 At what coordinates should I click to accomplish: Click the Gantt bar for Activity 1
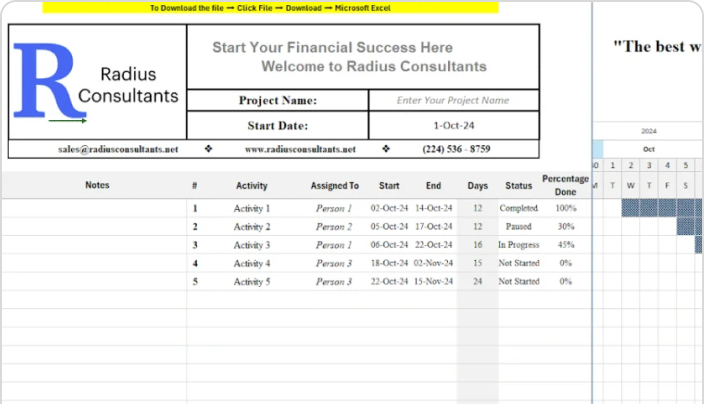(x=662, y=208)
